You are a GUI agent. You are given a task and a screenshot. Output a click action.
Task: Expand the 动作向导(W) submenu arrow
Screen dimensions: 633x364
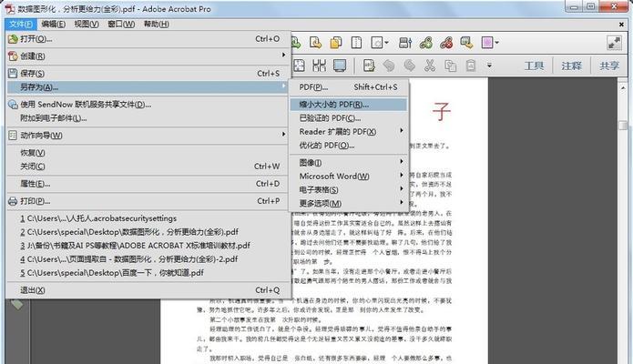click(284, 135)
